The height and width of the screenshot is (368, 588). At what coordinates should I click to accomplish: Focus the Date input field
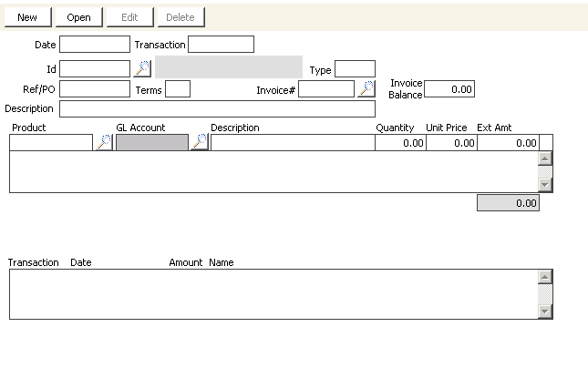95,45
